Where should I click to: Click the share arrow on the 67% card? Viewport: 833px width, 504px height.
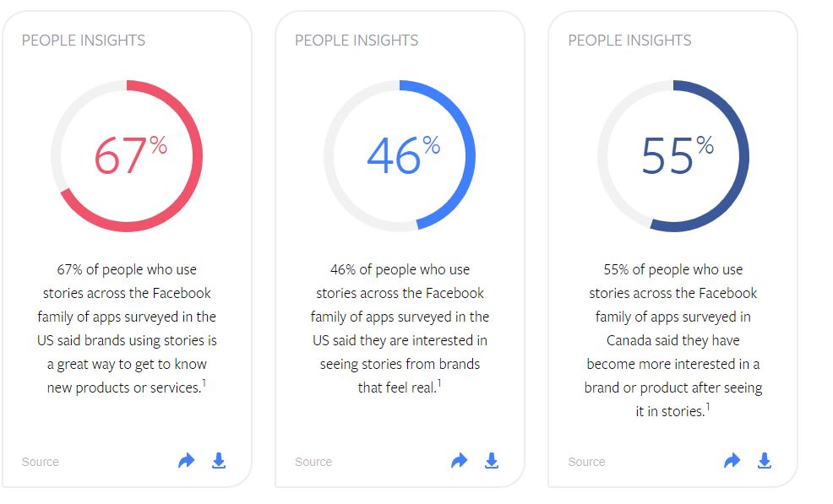tap(187, 460)
